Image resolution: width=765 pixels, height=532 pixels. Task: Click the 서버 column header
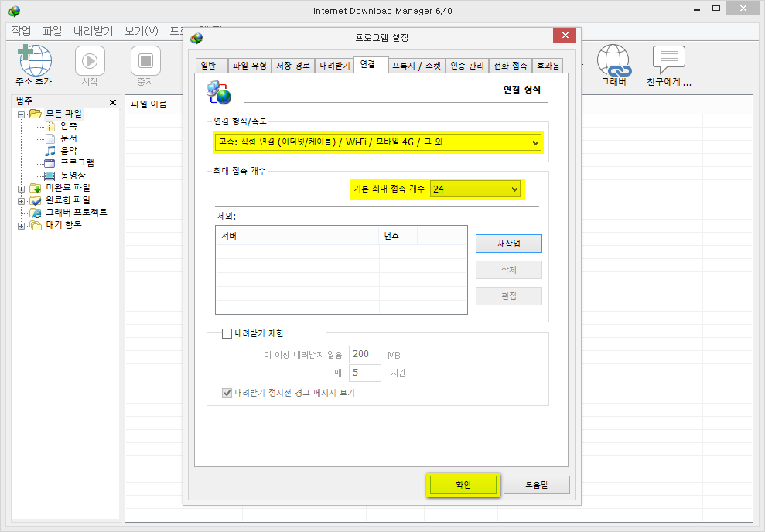click(x=297, y=236)
